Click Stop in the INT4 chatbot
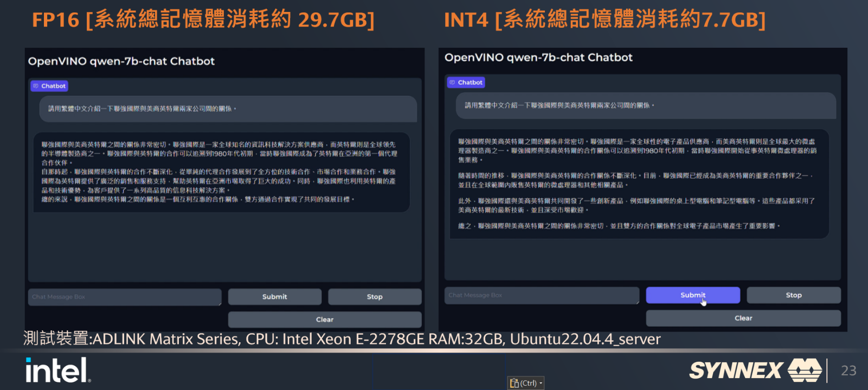 point(794,295)
